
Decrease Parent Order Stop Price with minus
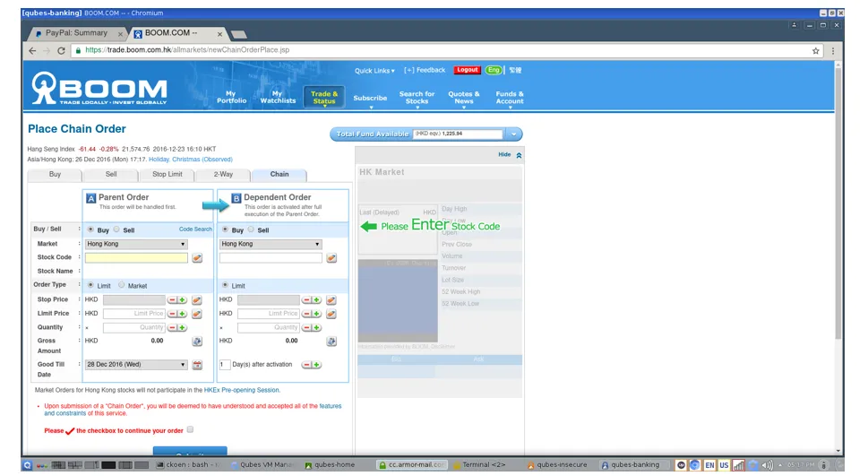coord(172,299)
